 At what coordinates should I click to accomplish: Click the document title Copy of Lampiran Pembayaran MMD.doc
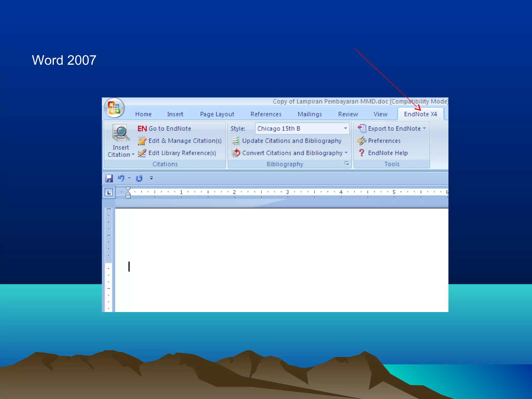point(330,101)
